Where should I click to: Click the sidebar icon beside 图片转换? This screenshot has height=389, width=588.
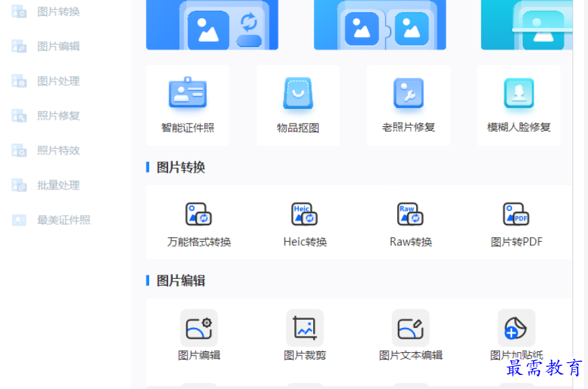coord(19,11)
